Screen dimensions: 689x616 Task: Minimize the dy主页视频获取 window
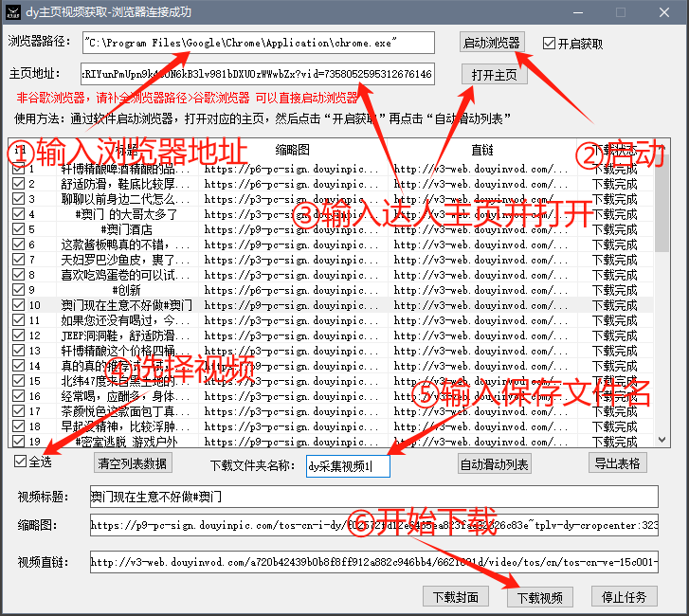(578, 12)
